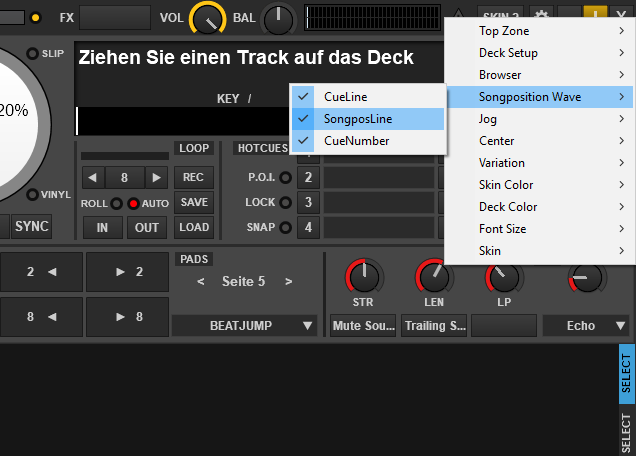Screen dimensions: 636x456
Task: Adjust the LEN effect knob
Action: tap(434, 277)
